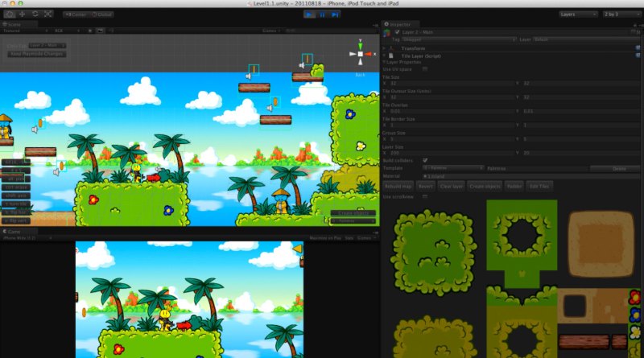Click the Pause button
This screenshot has height=358, width=644.
click(x=323, y=14)
